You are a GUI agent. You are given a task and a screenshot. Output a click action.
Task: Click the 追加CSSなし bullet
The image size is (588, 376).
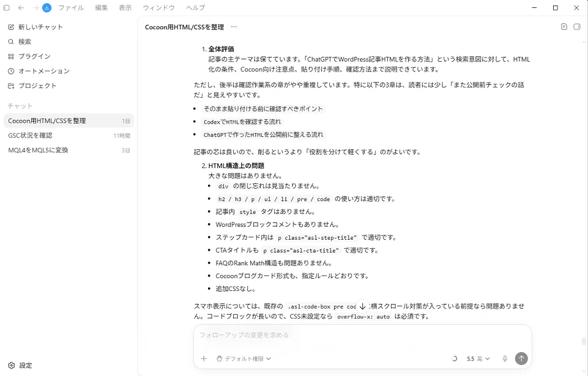click(236, 289)
